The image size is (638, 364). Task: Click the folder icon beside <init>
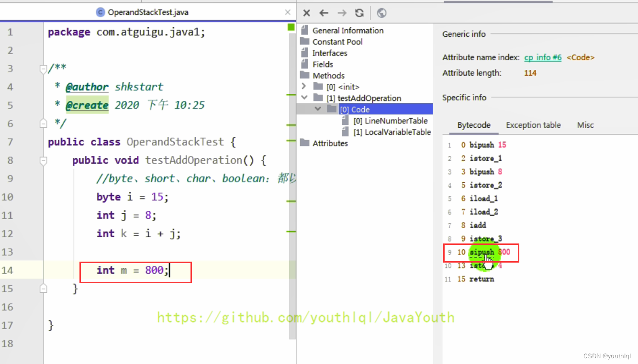318,87
